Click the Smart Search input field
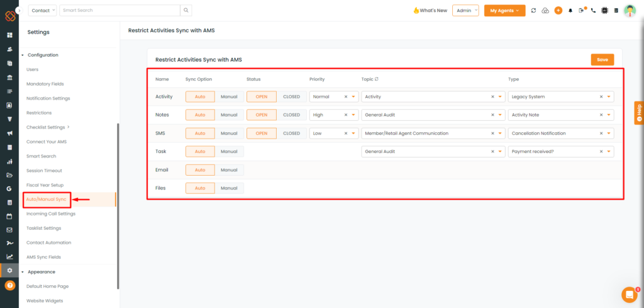644x308 pixels. coord(120,10)
